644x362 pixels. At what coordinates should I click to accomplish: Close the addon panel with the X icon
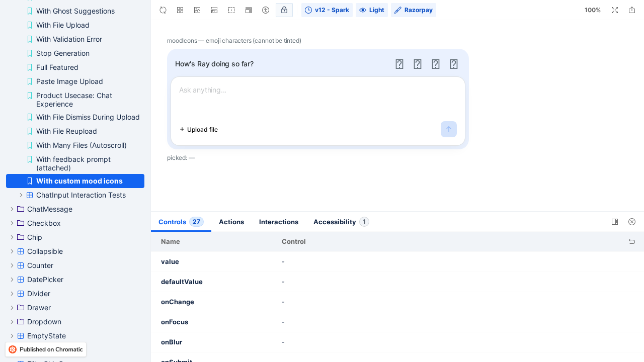point(632,222)
